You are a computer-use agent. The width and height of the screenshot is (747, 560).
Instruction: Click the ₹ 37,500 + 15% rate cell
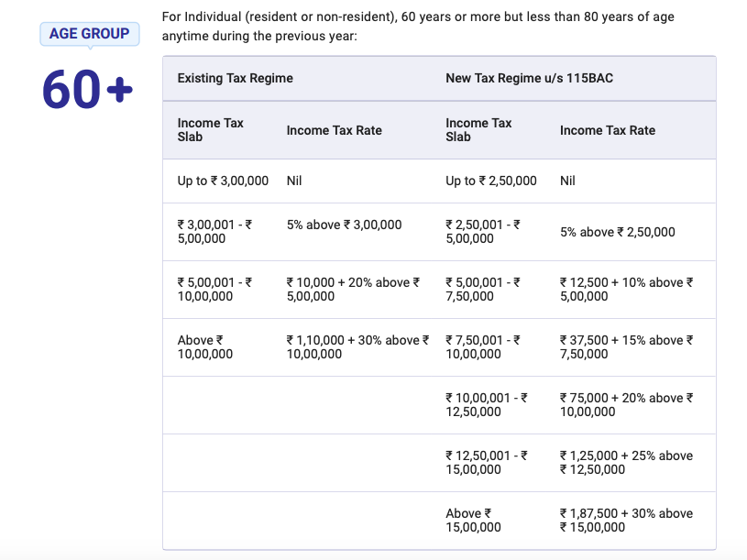(x=626, y=347)
